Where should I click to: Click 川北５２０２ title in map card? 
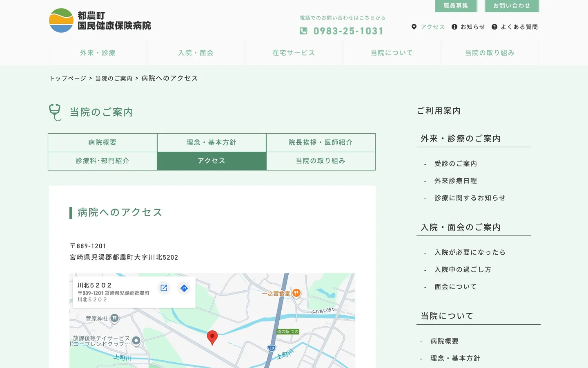[x=94, y=285]
